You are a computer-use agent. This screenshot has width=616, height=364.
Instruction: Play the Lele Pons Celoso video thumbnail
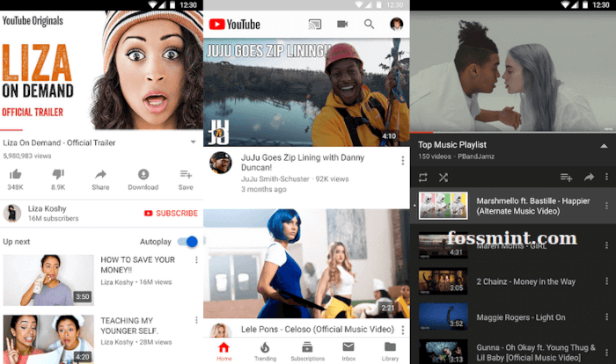306,264
